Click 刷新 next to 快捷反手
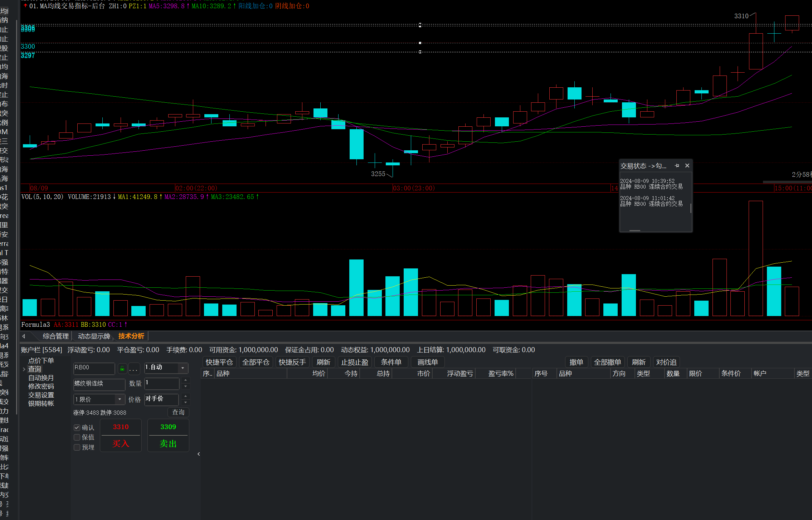812x520 pixels. [x=324, y=362]
